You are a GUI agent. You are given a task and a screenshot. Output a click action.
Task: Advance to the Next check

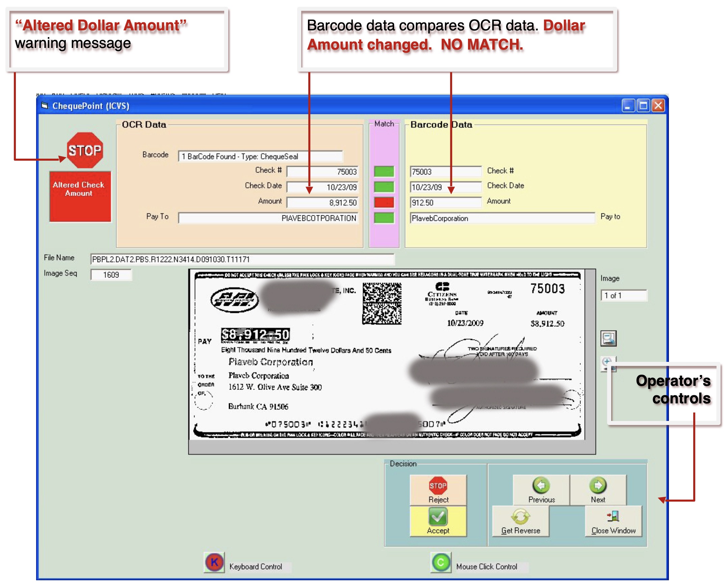click(598, 490)
